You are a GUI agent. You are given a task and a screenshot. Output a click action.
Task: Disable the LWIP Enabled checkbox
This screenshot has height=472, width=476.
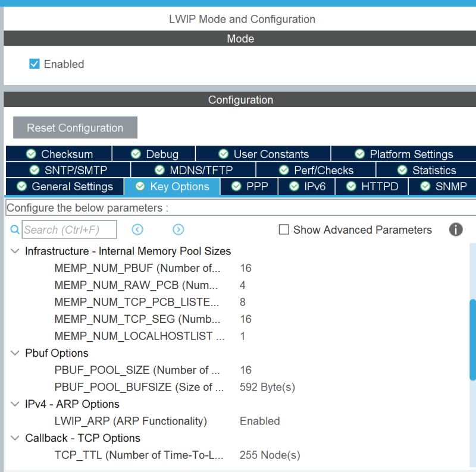point(34,64)
